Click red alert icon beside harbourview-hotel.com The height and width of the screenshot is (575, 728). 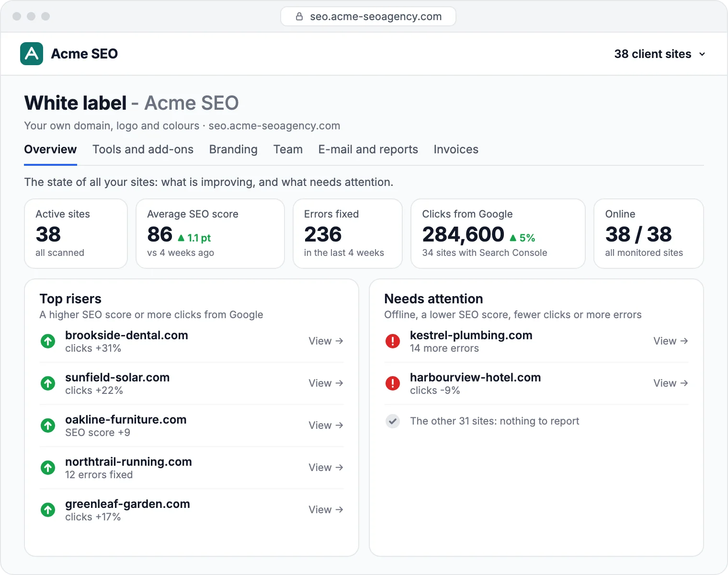[393, 383]
